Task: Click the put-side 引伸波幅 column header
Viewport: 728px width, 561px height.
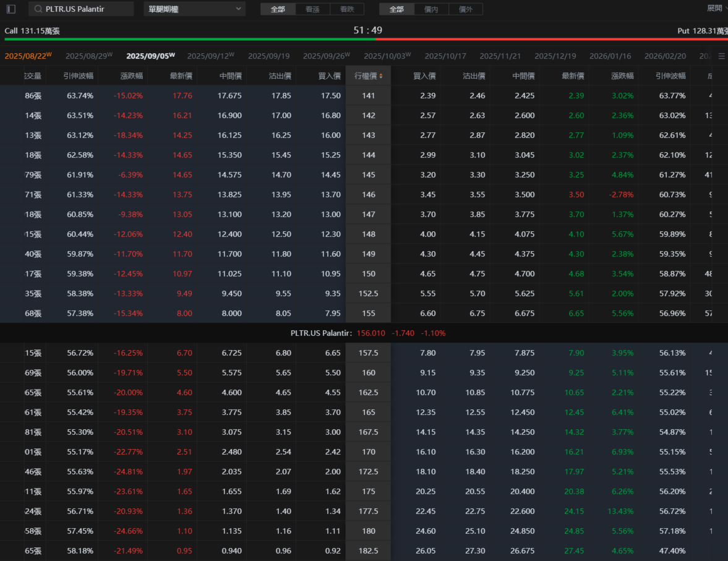Action: click(x=670, y=76)
